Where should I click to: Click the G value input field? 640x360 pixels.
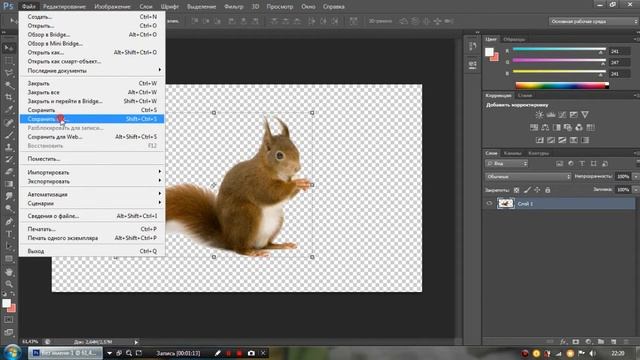click(x=619, y=62)
